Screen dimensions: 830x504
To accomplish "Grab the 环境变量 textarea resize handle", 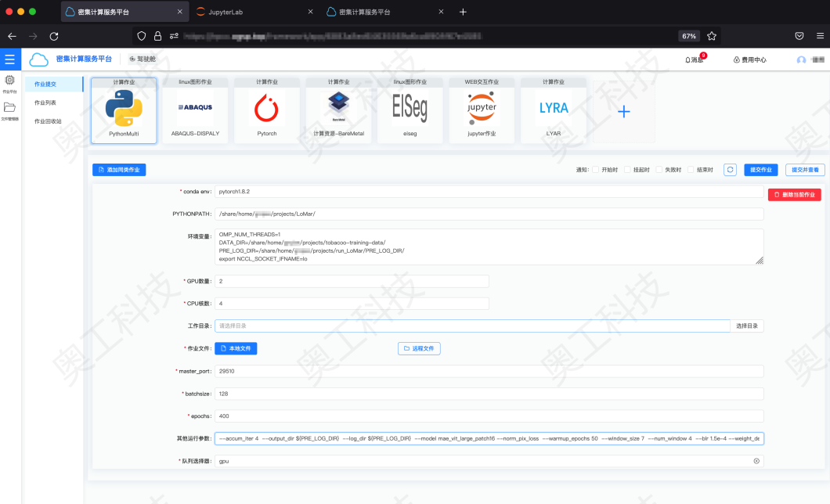I will click(760, 260).
